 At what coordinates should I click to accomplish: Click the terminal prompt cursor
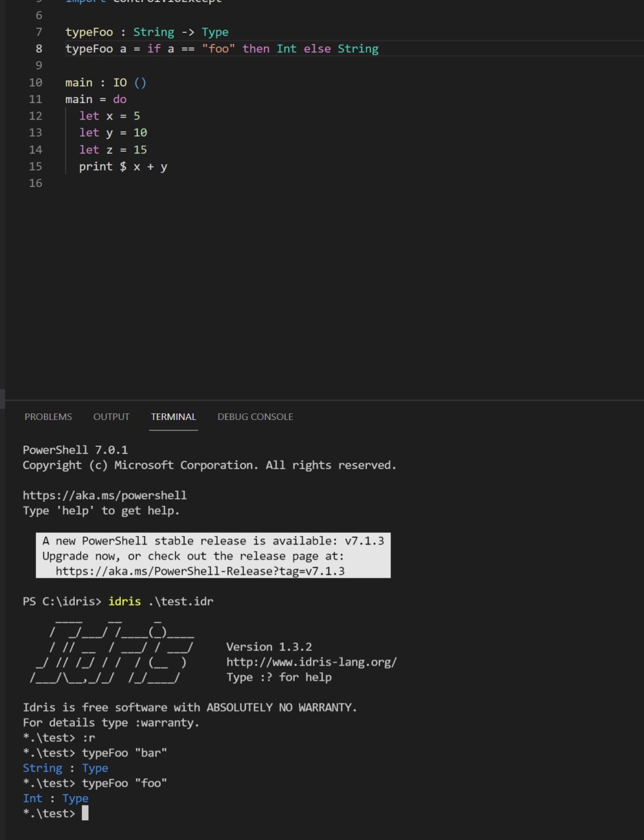click(x=85, y=814)
